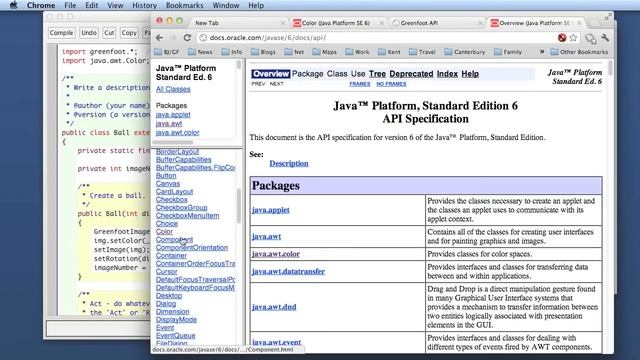Open the File menu
640x360 pixels.
coord(70,5)
